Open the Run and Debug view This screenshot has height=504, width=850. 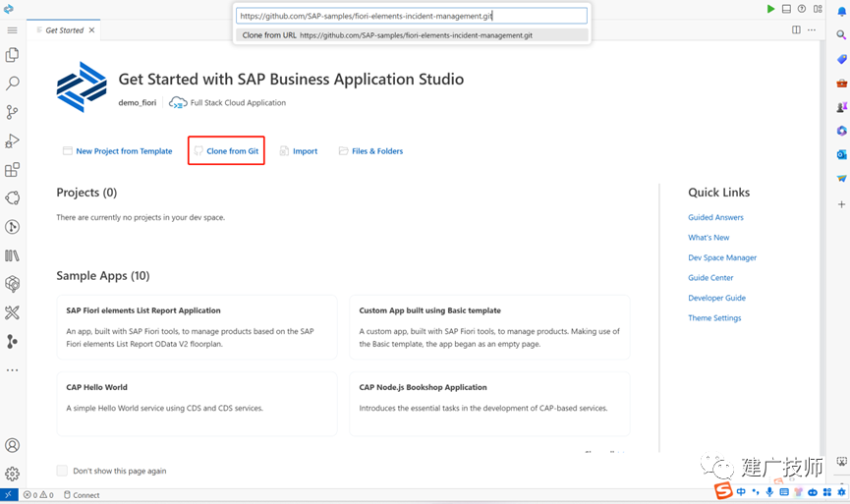12,140
